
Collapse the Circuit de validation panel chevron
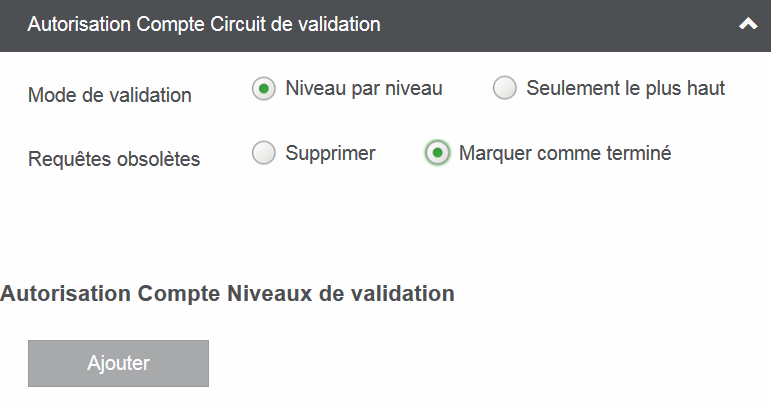click(x=748, y=25)
